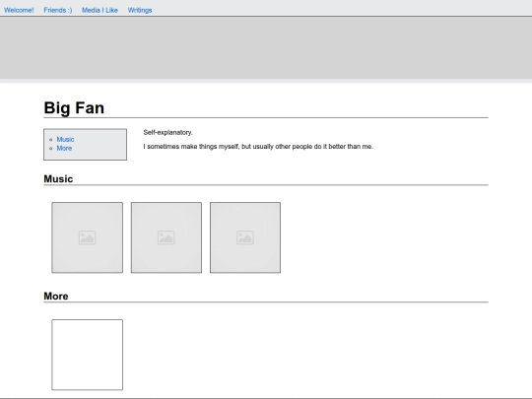Jump to Music via the contents box link
The image size is (532, 399).
pos(65,140)
